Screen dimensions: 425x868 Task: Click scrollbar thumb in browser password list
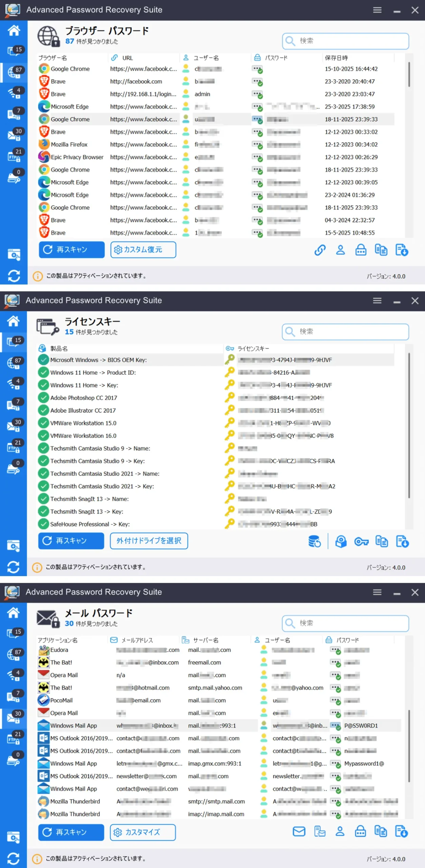click(409, 75)
